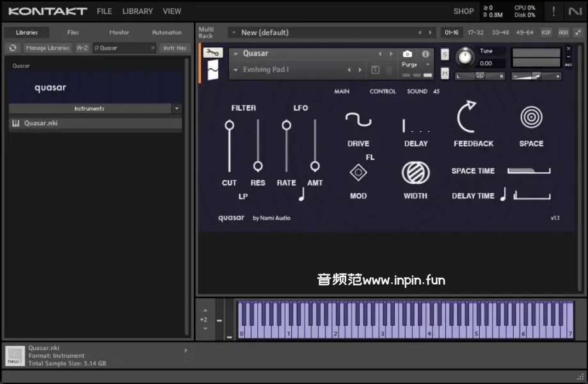588x384 pixels.
Task: Mute the Quasar instrument with M
Action: [445, 74]
